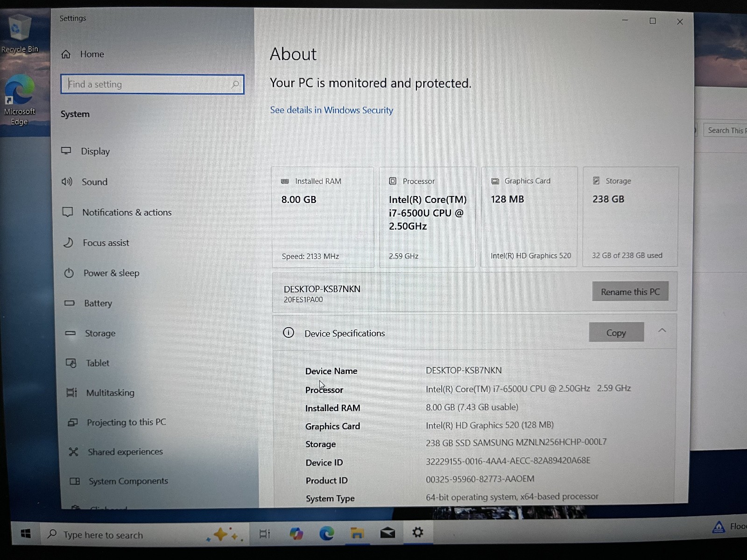Open Task View on the taskbar
This screenshot has width=747, height=560.
pos(264,533)
